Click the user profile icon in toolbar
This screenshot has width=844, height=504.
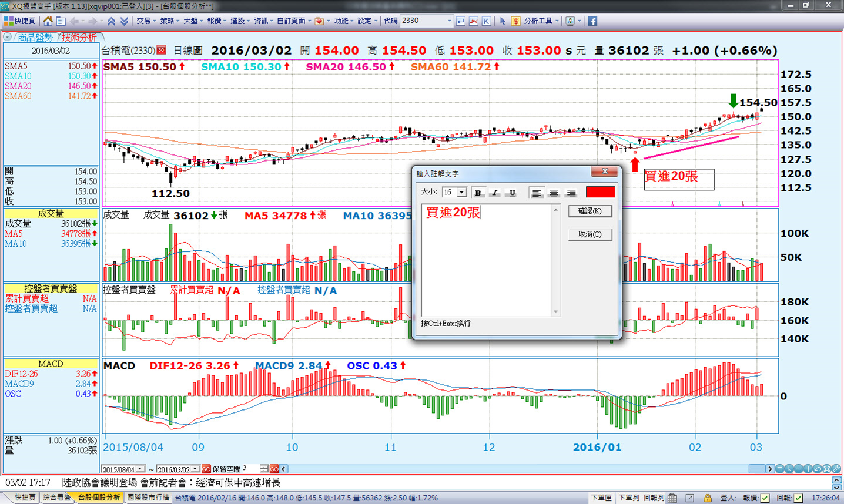(x=570, y=21)
